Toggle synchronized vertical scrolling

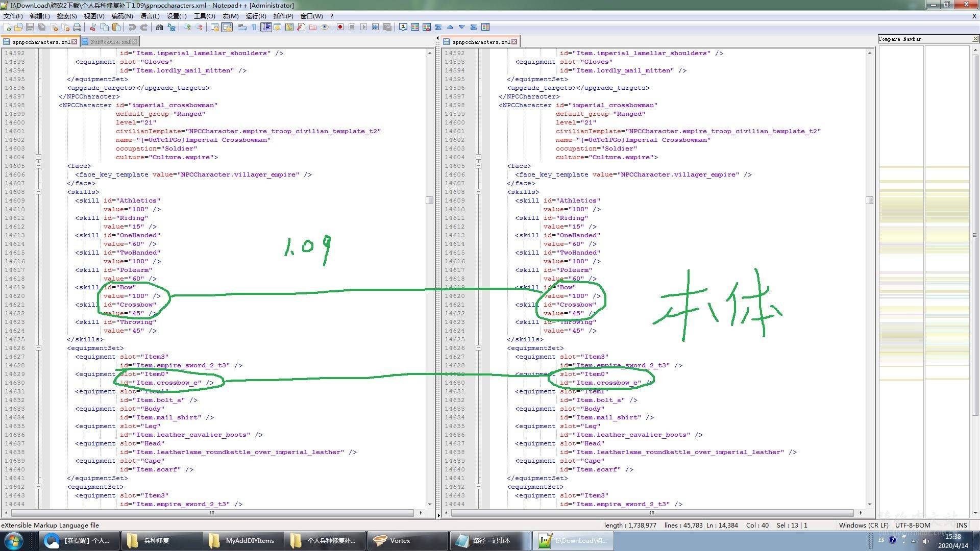215,27
